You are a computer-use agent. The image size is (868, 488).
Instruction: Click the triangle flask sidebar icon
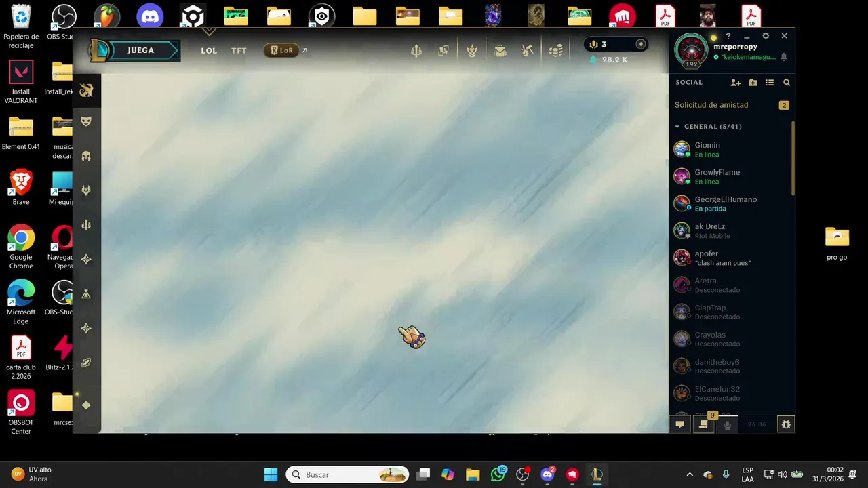pos(86,294)
